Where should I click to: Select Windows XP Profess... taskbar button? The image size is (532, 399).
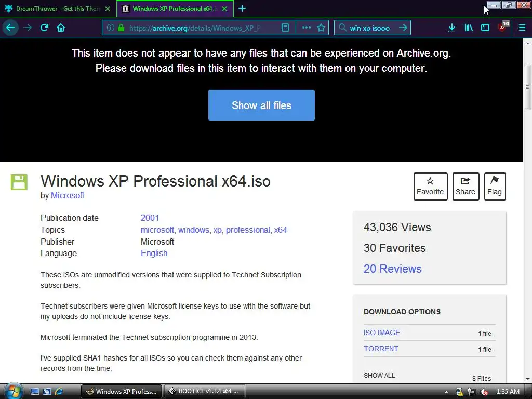122,391
